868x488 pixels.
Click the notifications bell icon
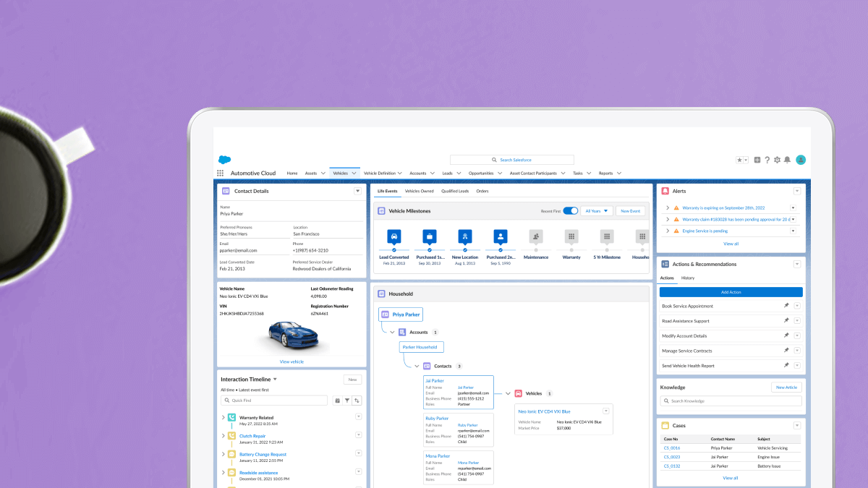787,160
